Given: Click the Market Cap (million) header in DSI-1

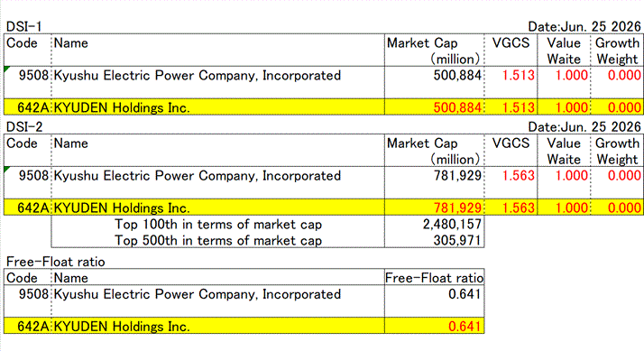Looking at the screenshot, I should tap(434, 51).
